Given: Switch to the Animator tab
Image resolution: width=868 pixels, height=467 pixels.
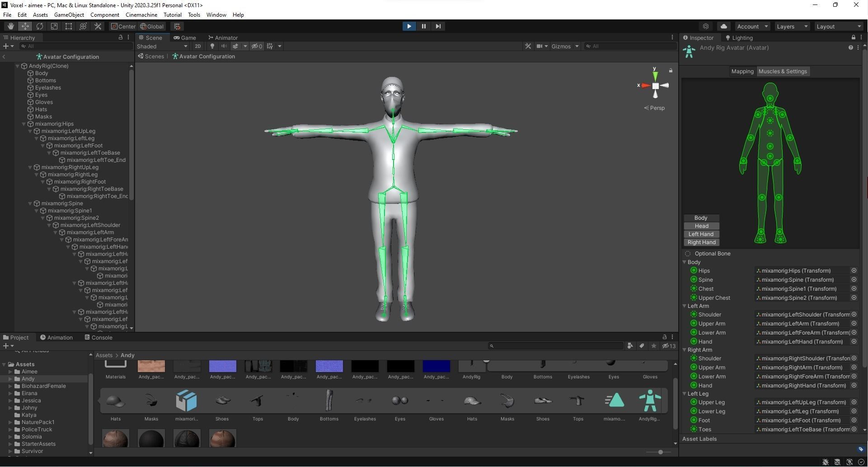Looking at the screenshot, I should 223,38.
